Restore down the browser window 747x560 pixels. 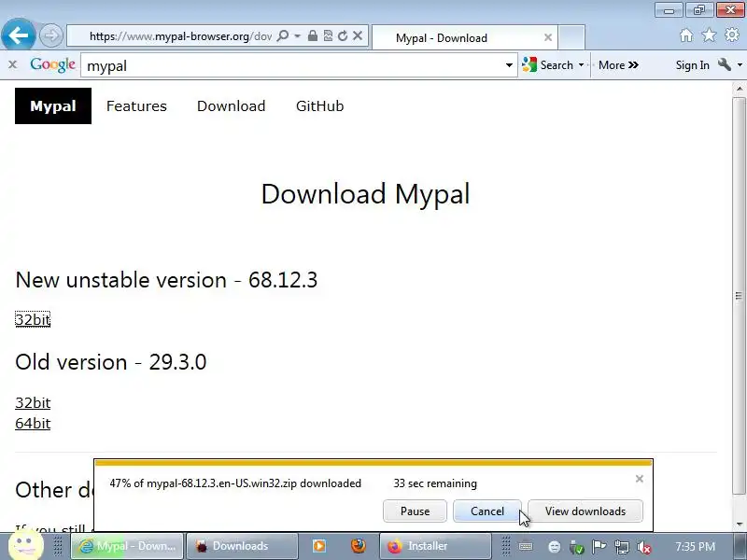[x=698, y=10]
